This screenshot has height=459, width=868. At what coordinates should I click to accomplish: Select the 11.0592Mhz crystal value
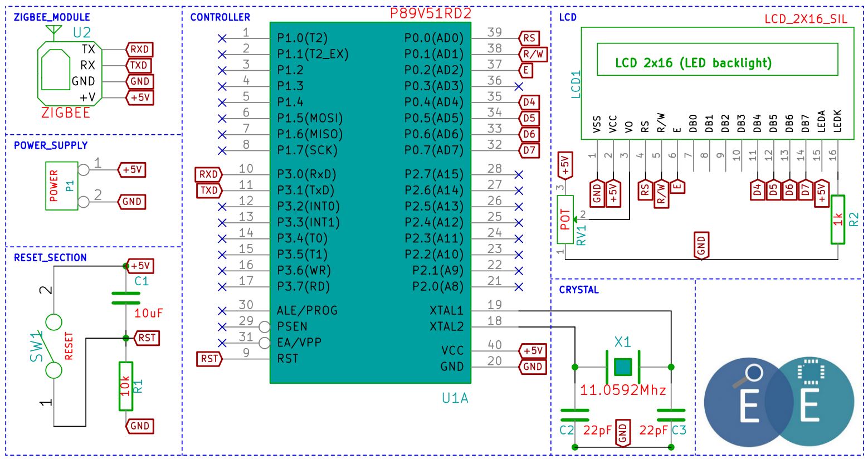[x=623, y=390]
